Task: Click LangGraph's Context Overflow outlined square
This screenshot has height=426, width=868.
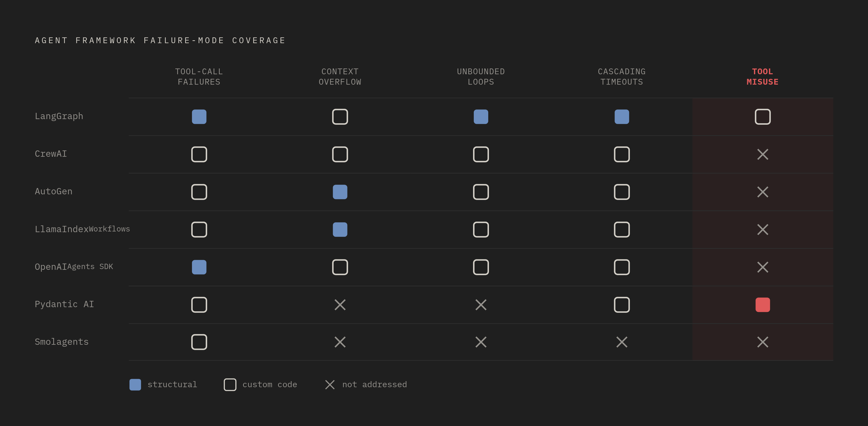Action: click(340, 117)
